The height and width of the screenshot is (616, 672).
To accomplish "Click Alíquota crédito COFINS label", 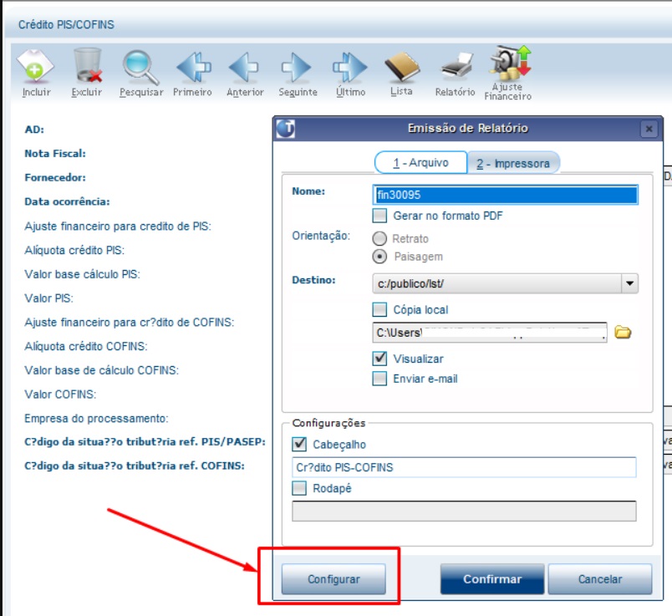I will pos(86,346).
